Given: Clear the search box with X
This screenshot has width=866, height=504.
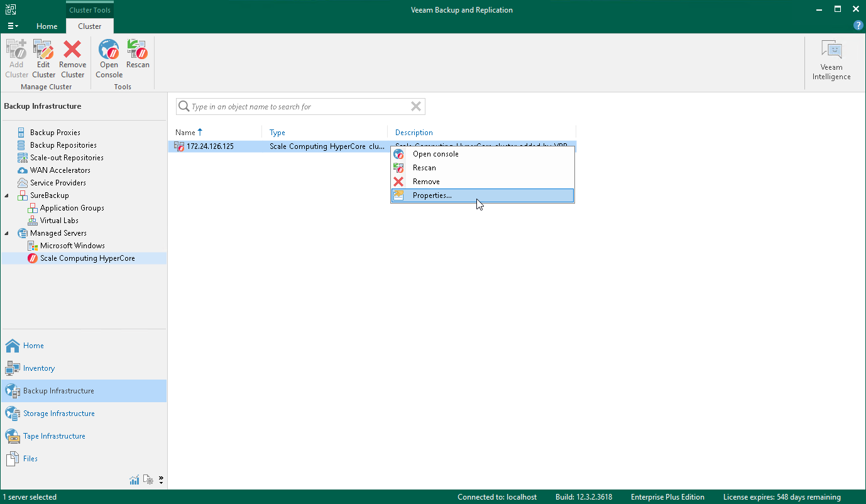Looking at the screenshot, I should pyautogui.click(x=415, y=107).
